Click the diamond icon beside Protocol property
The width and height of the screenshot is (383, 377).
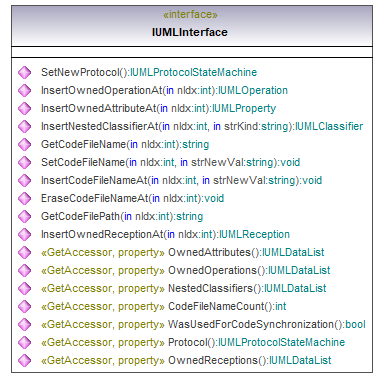pos(24,342)
